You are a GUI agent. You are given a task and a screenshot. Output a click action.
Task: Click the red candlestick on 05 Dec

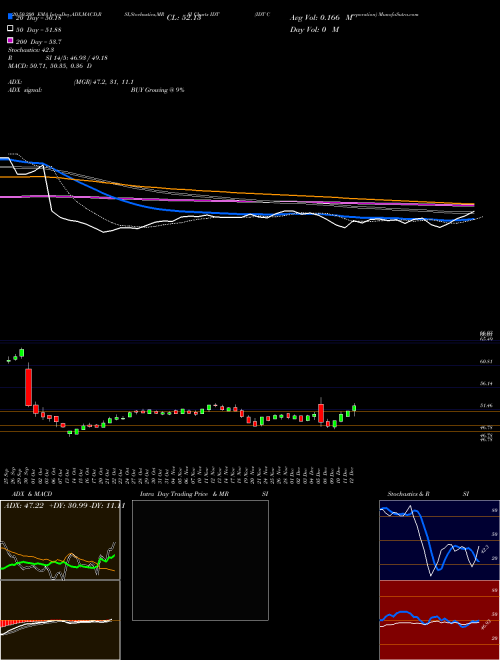(x=321, y=413)
